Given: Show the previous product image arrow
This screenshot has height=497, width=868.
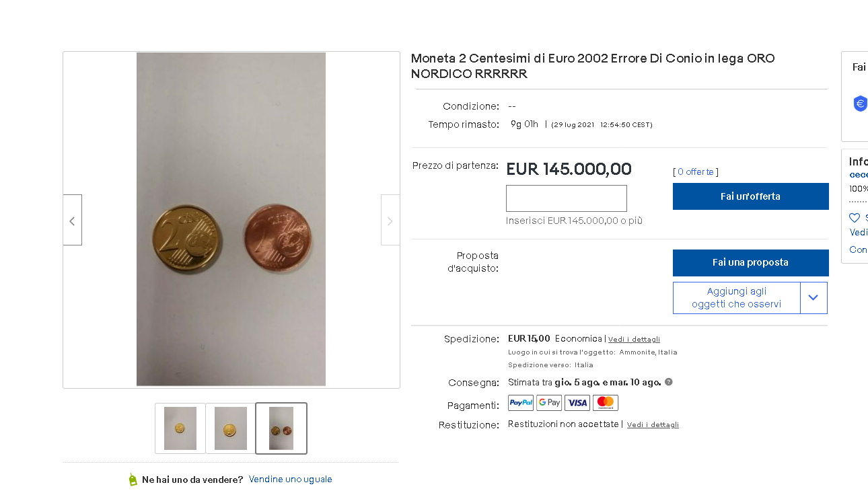Looking at the screenshot, I should (x=73, y=220).
